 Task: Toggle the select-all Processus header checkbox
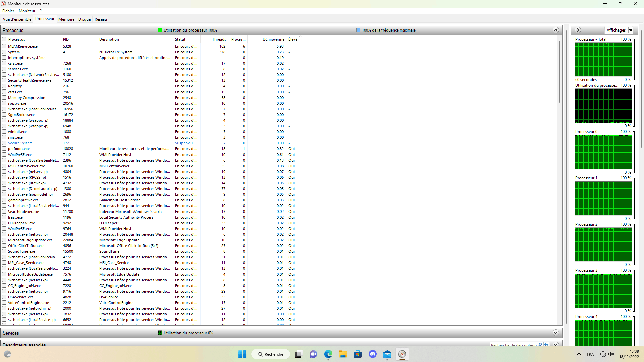coord(4,39)
